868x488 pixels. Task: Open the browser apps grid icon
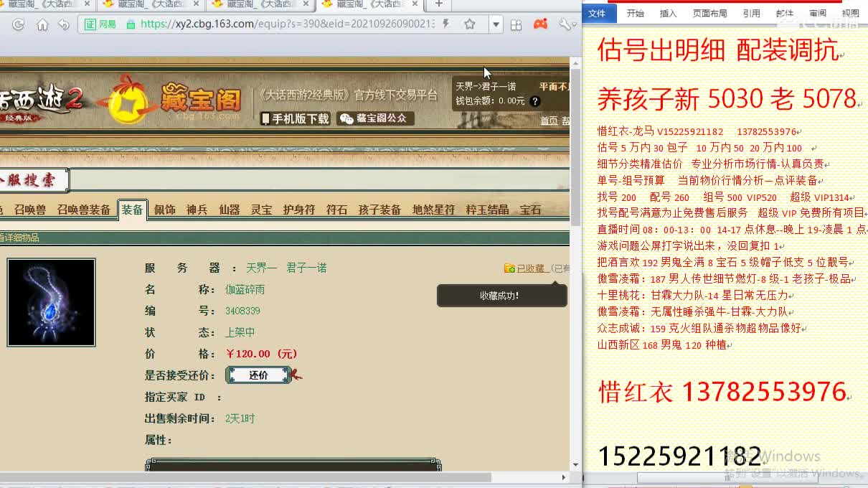click(516, 24)
